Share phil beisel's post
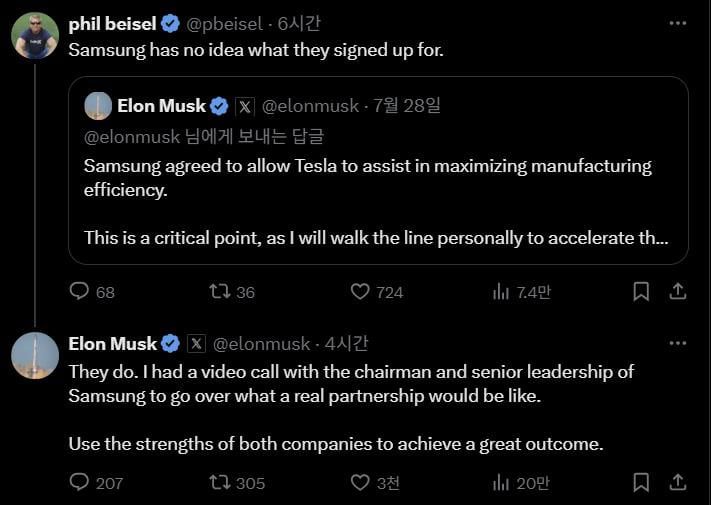 click(677, 291)
